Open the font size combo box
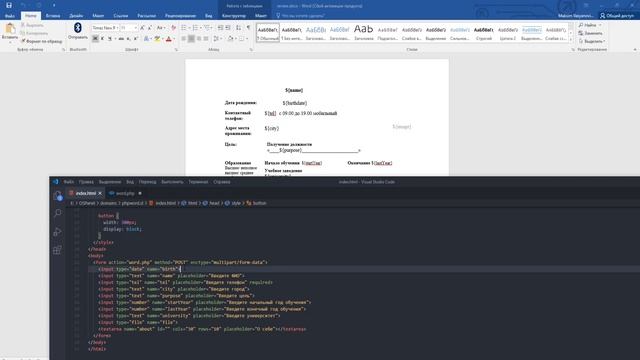This screenshot has width=640, height=360. tap(128, 28)
